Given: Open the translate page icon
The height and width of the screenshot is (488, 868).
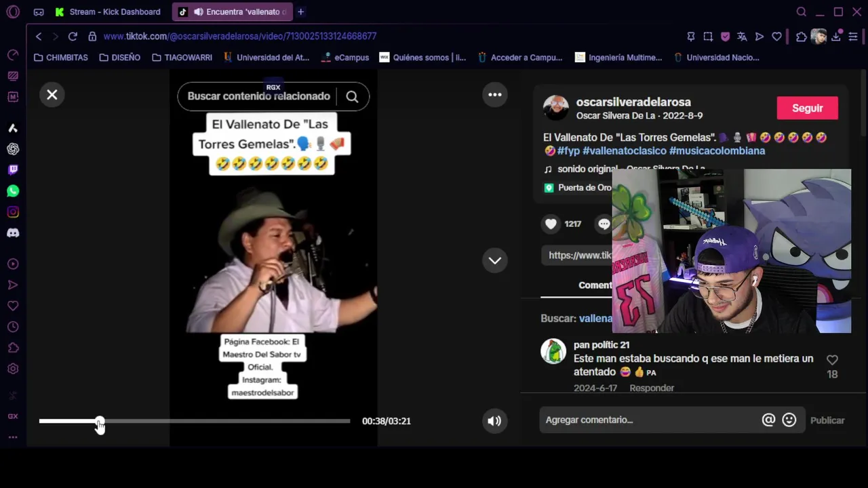Looking at the screenshot, I should [742, 37].
